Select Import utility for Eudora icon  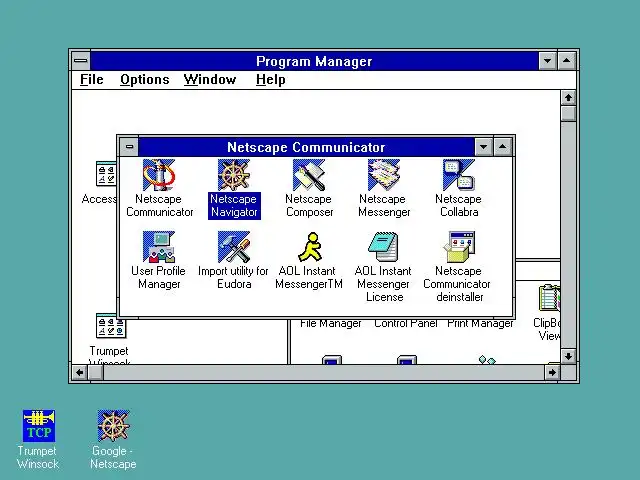[233, 247]
